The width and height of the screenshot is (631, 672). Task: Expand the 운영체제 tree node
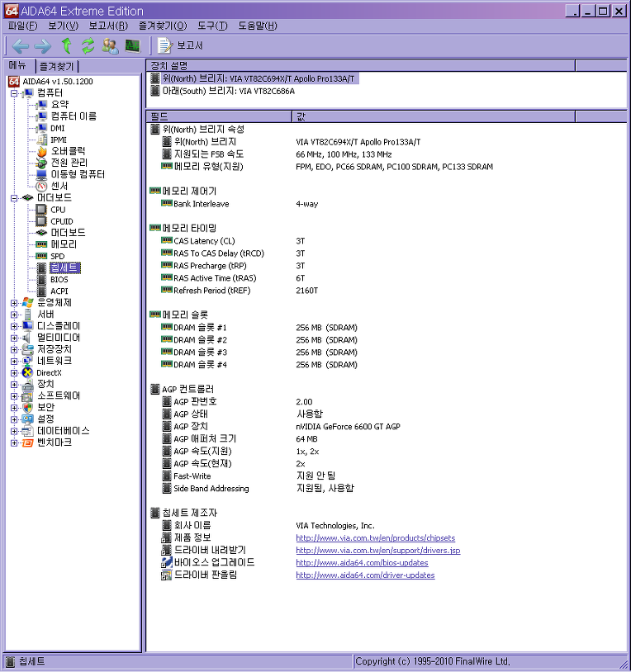[14, 303]
